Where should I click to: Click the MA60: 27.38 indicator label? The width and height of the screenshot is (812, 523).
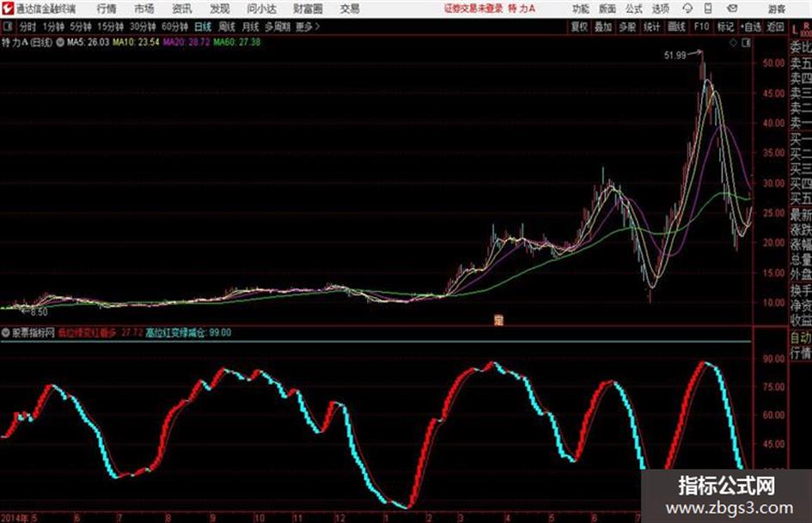click(236, 42)
